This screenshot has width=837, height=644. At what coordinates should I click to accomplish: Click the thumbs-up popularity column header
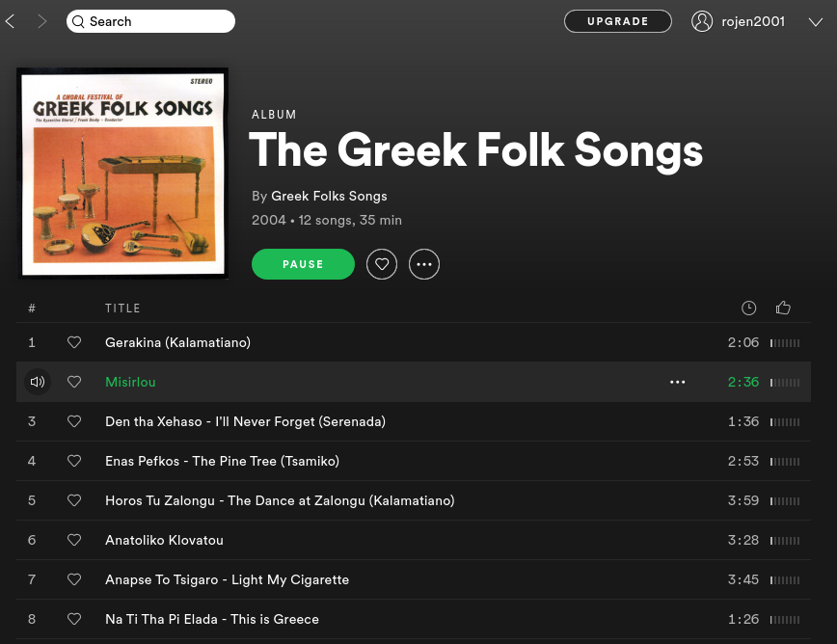(x=783, y=309)
